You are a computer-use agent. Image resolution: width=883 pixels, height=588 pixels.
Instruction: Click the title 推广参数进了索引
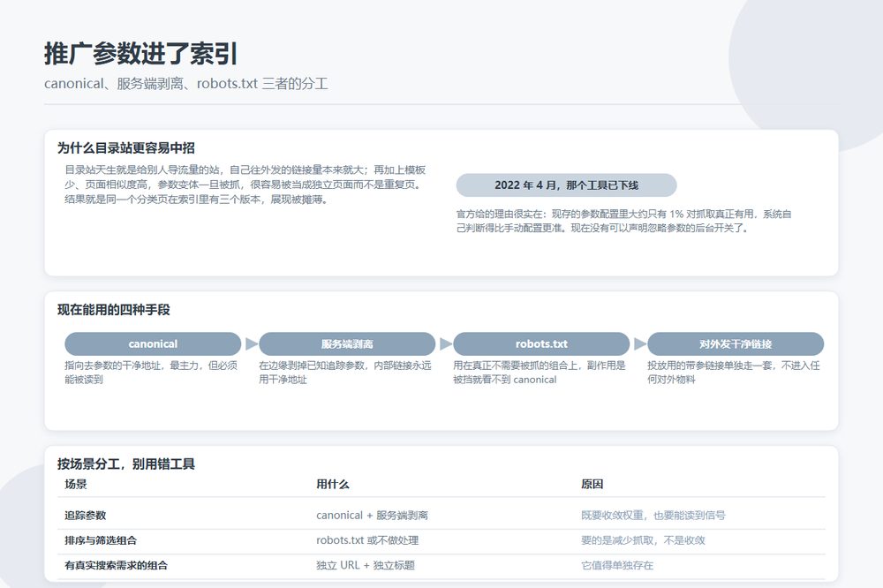coord(140,54)
